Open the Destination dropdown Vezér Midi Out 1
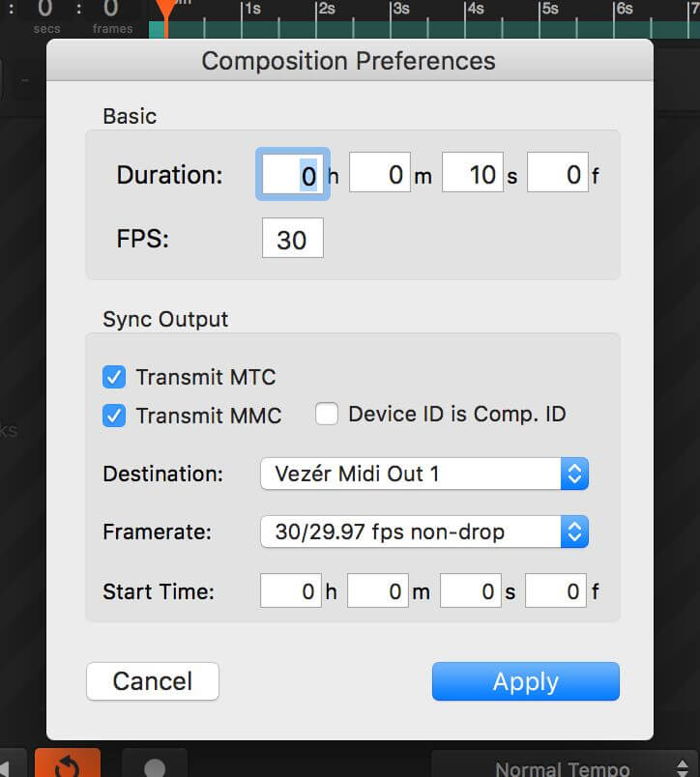The width and height of the screenshot is (700, 777). point(424,474)
